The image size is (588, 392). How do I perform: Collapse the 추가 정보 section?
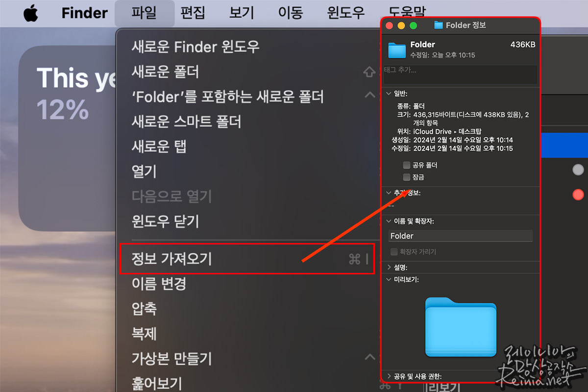click(389, 193)
